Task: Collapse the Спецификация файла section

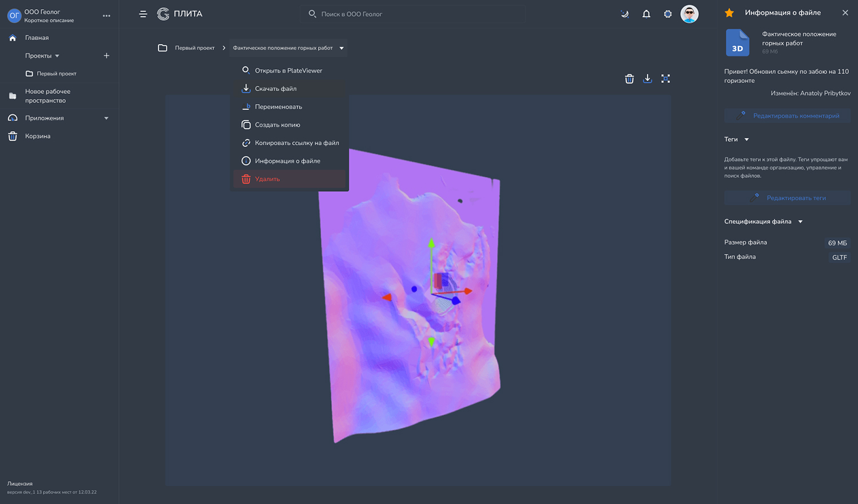Action: (800, 222)
